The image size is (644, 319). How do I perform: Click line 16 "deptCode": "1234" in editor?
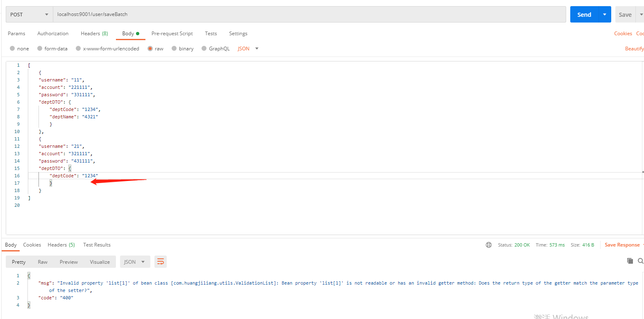pyautogui.click(x=74, y=176)
